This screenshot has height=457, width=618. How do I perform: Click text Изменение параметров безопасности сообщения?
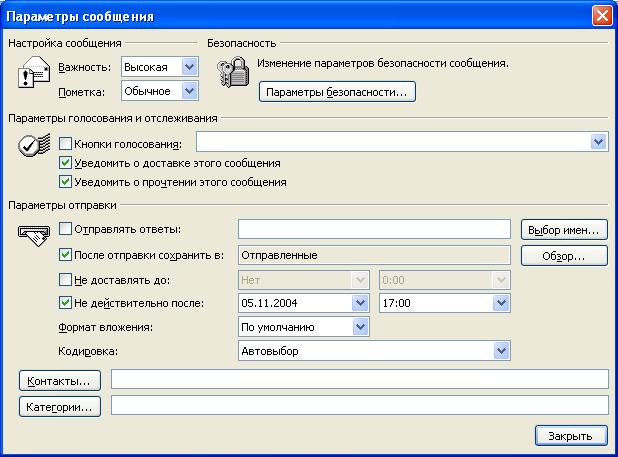coord(383,63)
